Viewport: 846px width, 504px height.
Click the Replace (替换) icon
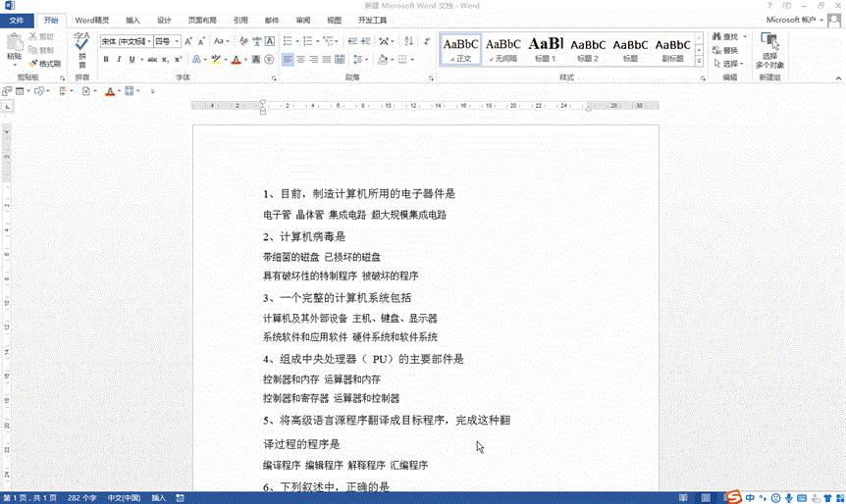(x=715, y=50)
